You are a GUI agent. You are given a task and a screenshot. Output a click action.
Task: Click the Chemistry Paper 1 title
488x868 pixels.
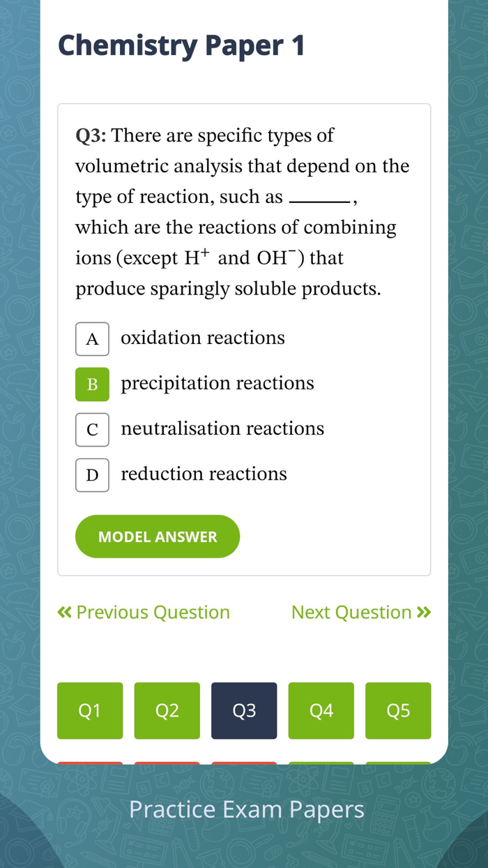click(x=181, y=46)
